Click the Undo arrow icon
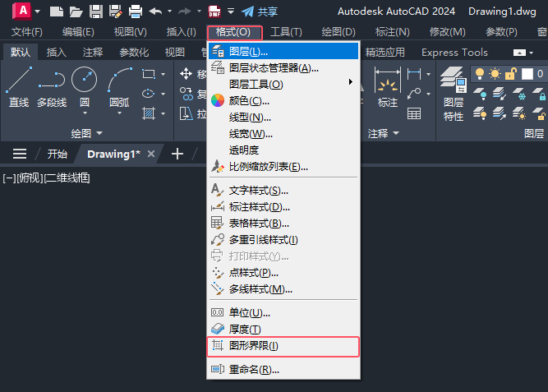Image resolution: width=548 pixels, height=392 pixels. (x=155, y=12)
